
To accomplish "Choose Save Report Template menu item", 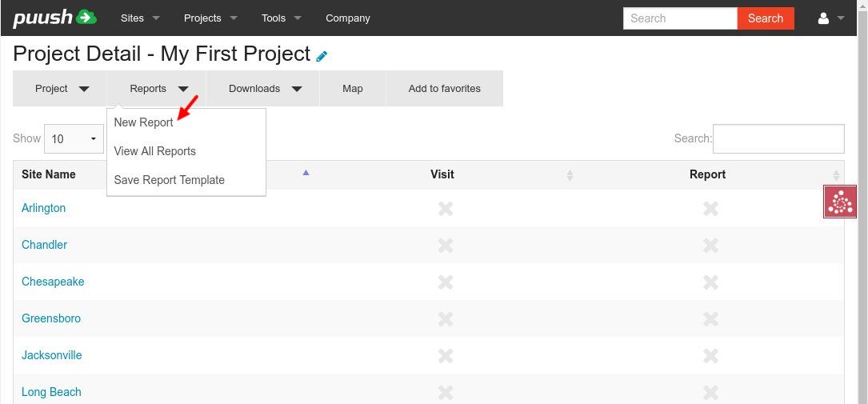I will point(170,180).
